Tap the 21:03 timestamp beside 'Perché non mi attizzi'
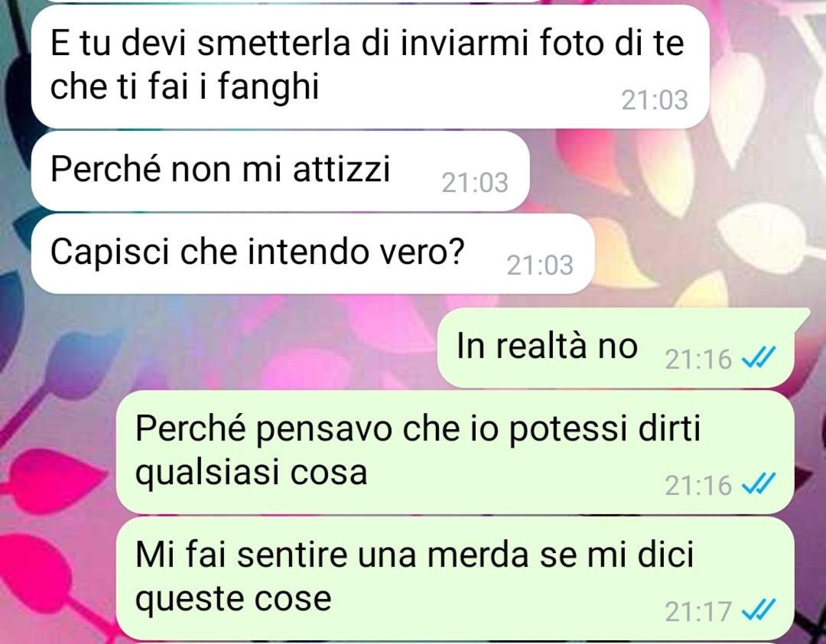 (475, 183)
